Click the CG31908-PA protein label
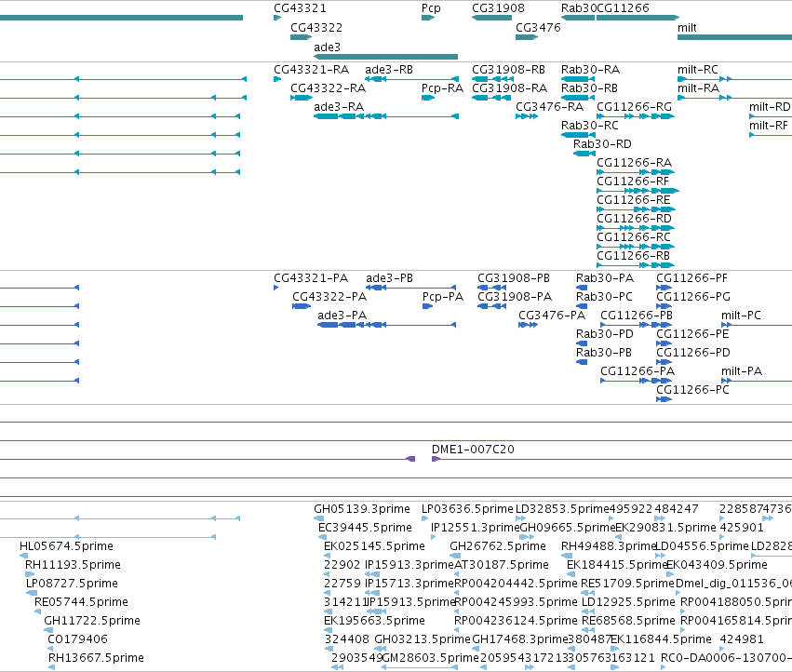 coord(515,297)
